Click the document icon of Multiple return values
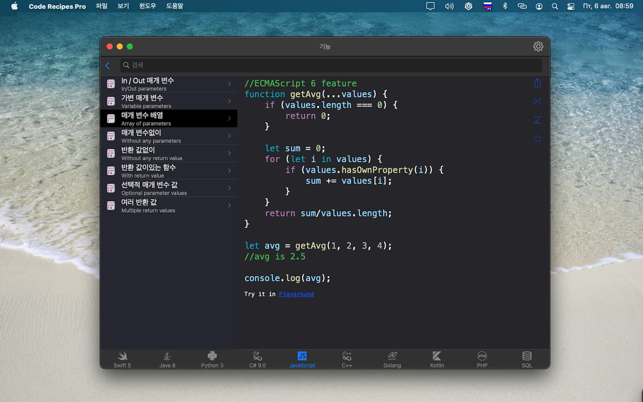Viewport: 643px width, 402px height. (x=111, y=206)
